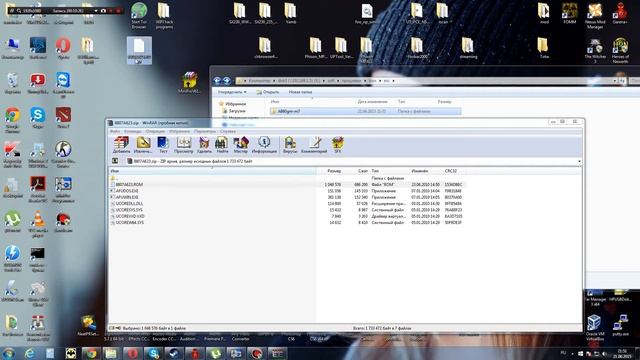Run the Тест (Test) archive tool
The width and height of the screenshot is (640, 360).
tap(163, 145)
